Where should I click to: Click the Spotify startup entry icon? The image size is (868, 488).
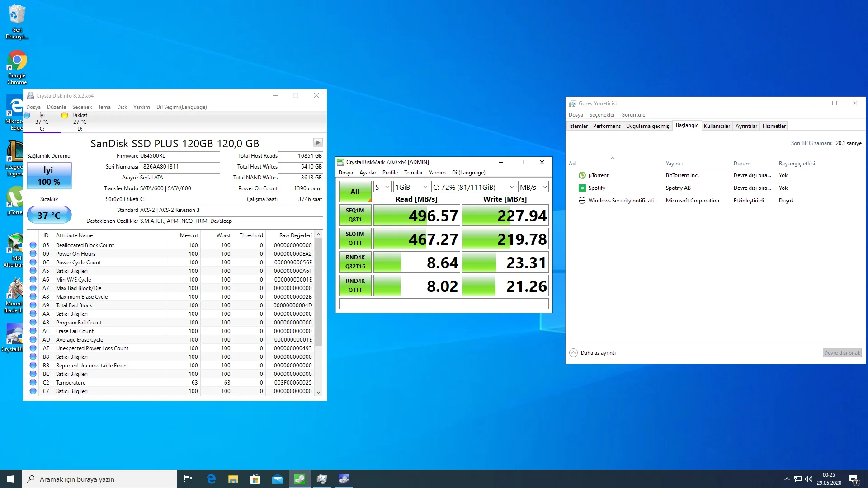click(x=582, y=188)
